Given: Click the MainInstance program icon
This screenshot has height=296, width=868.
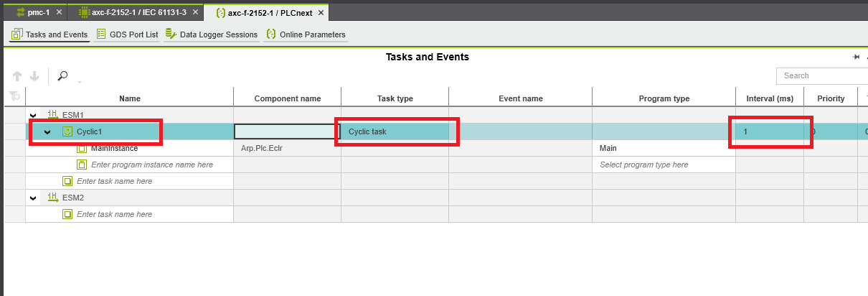Looking at the screenshot, I should [82, 148].
